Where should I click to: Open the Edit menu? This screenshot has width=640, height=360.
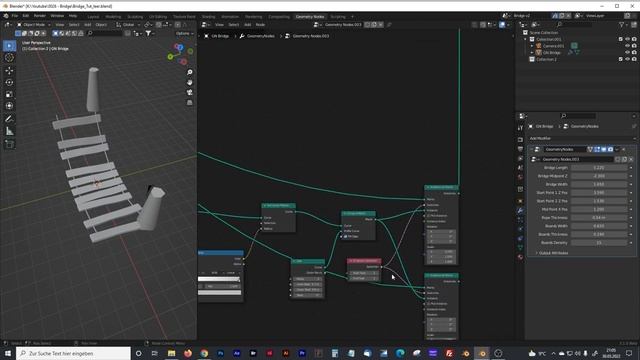click(26, 16)
